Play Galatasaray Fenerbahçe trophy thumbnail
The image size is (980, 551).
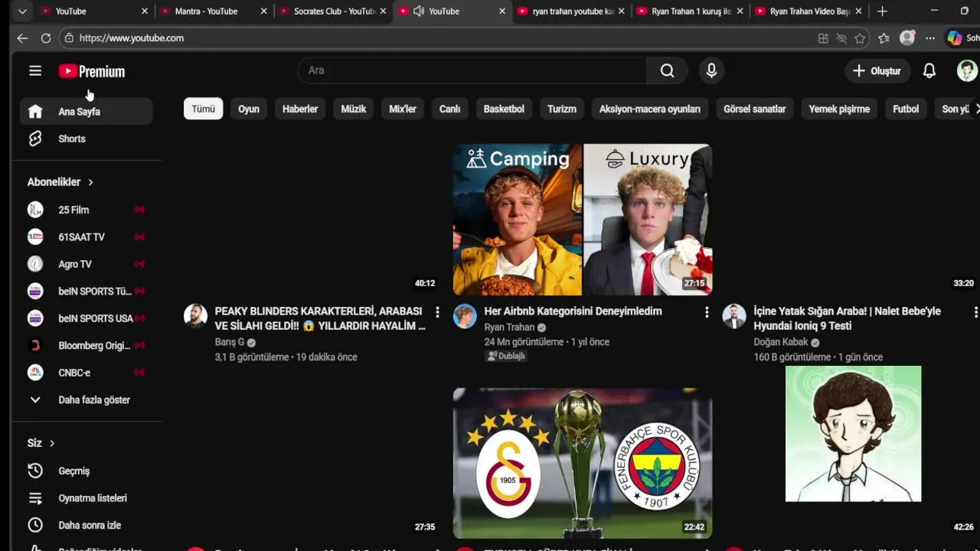583,463
